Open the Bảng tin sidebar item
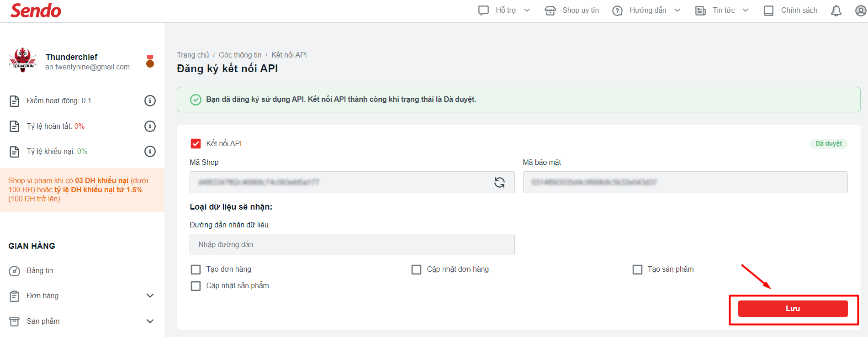 (x=40, y=271)
